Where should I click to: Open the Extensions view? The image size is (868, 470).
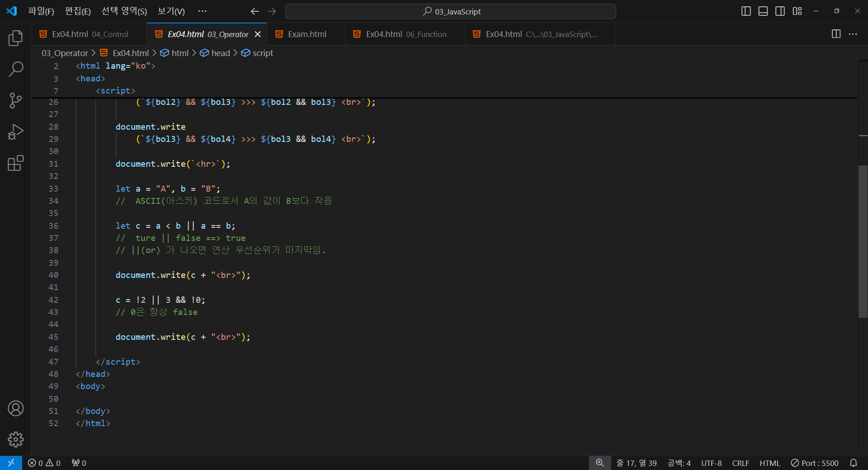click(15, 163)
